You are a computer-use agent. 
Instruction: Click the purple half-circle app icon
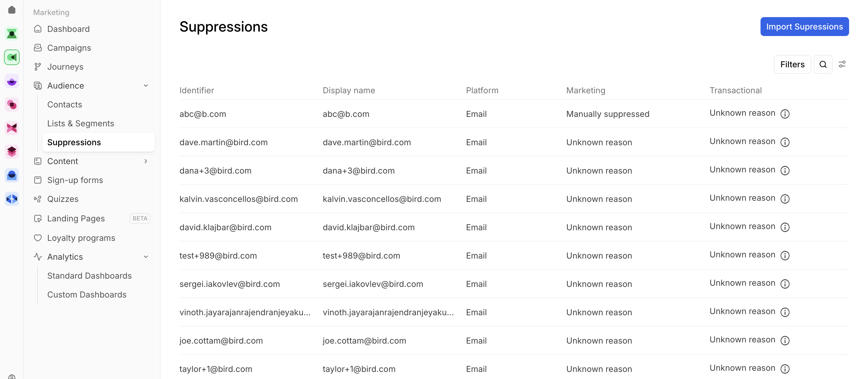click(12, 81)
